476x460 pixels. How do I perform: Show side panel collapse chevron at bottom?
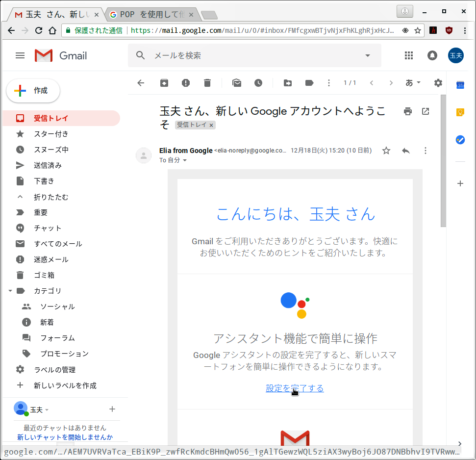click(460, 444)
